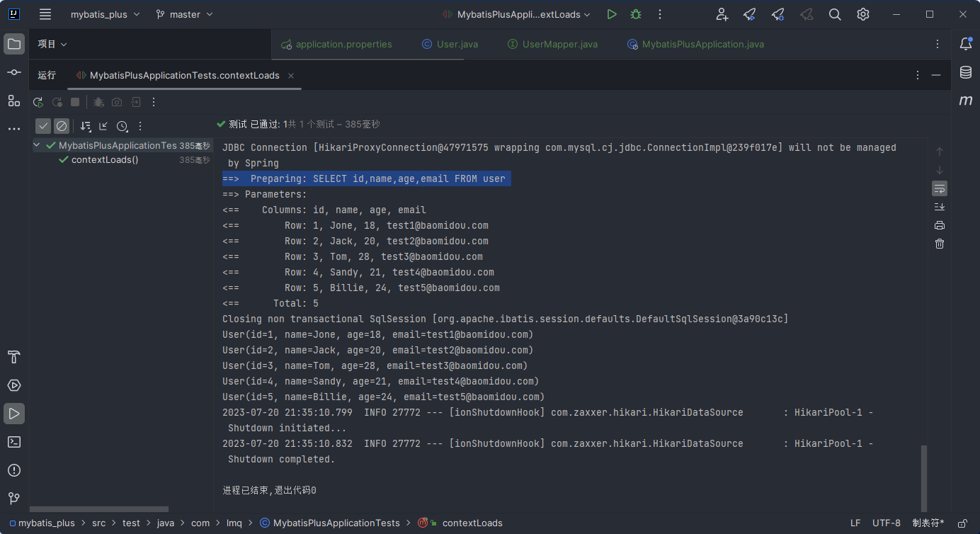This screenshot has width=980, height=534.
Task: Jump to previous occurrence with up arrow
Action: click(x=940, y=152)
